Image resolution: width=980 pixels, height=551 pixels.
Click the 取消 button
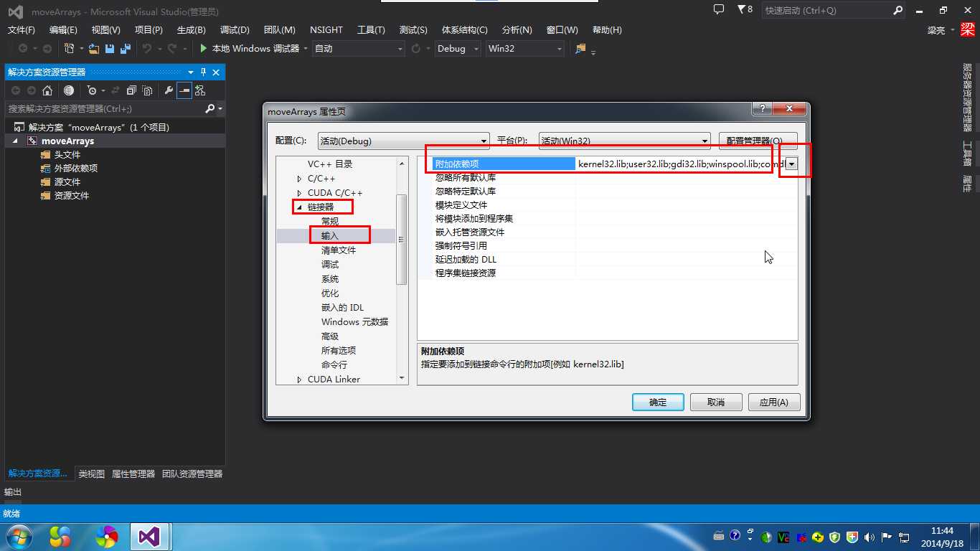pyautogui.click(x=716, y=402)
